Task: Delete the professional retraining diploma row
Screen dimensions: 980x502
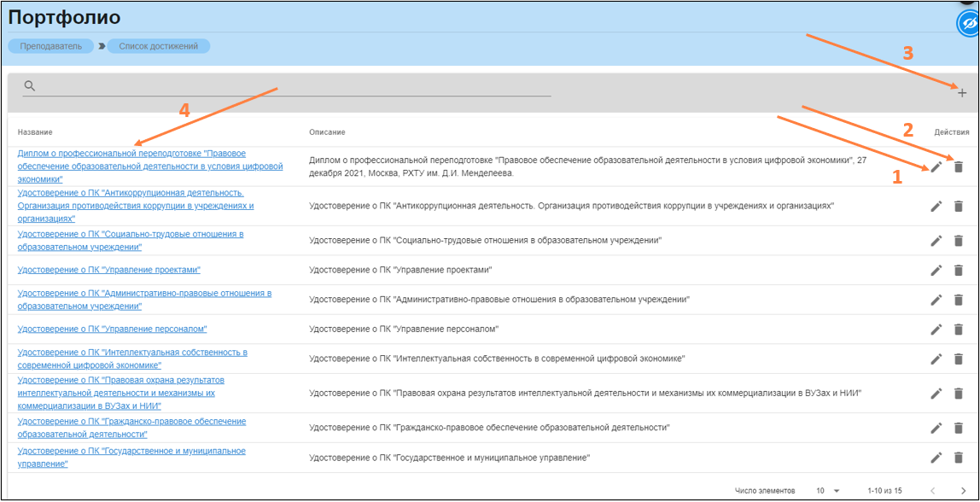Action: coord(958,167)
